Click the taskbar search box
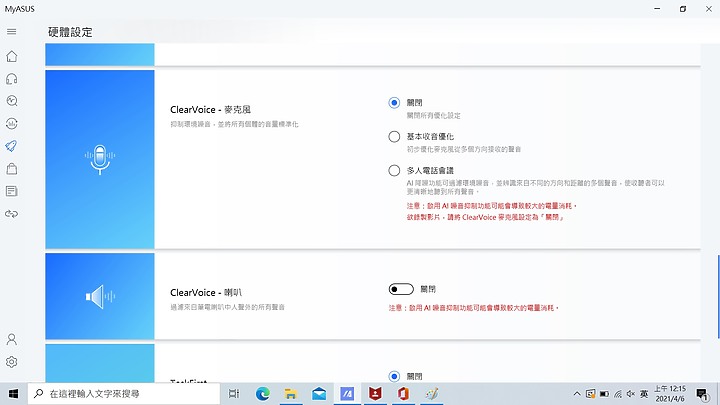The height and width of the screenshot is (405, 720). click(x=124, y=394)
